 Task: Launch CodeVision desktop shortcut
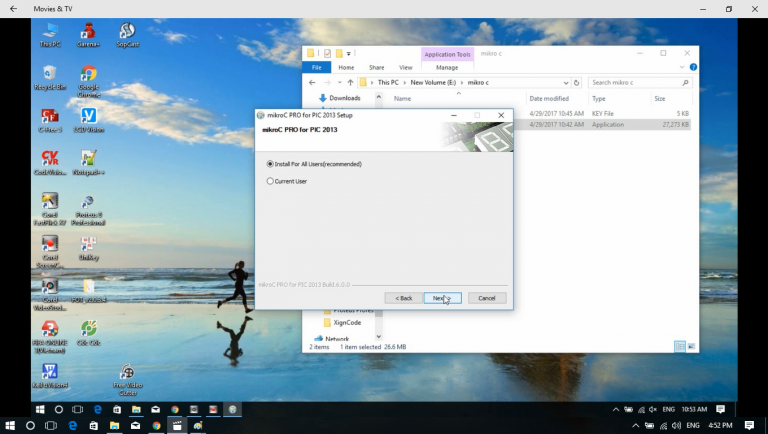(50, 163)
